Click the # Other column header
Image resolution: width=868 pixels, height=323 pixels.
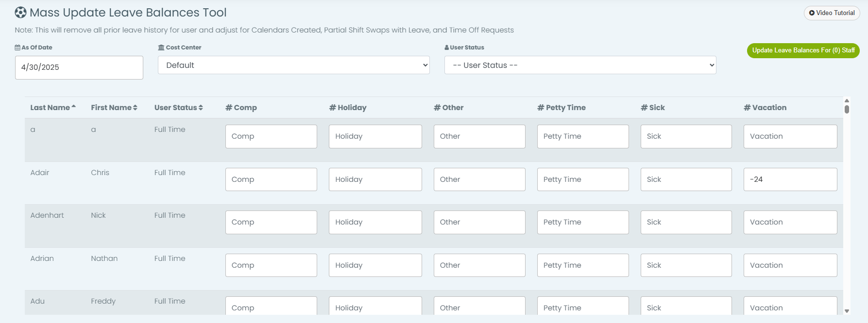tap(449, 108)
